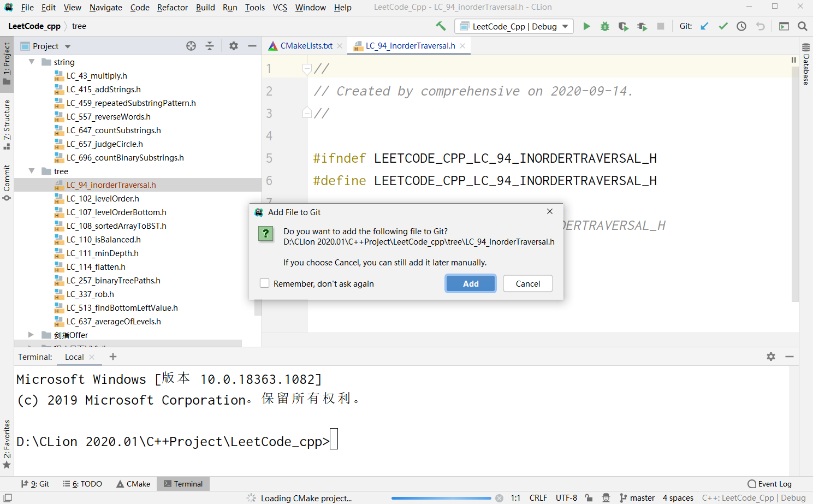Toggle the 2: Favorites side tab

7,444
